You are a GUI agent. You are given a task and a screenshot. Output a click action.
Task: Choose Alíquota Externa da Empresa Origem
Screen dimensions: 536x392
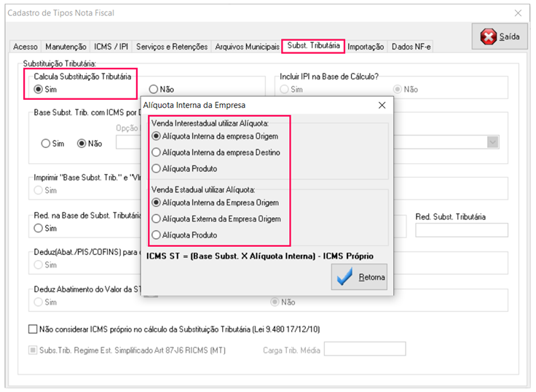pos(156,219)
